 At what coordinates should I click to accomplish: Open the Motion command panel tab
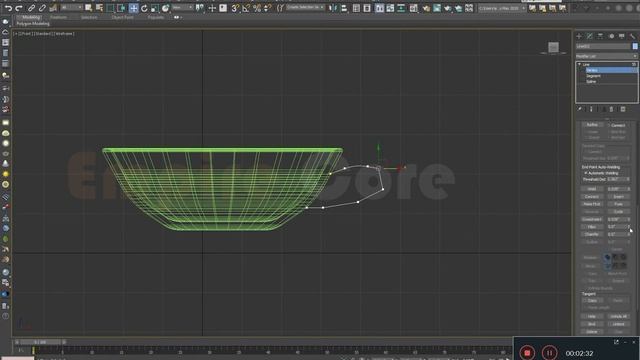pos(611,36)
